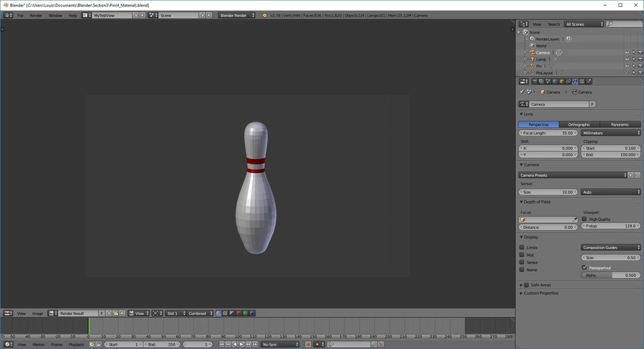
Task: Open the Render properties tab icon
Action: tap(534, 81)
